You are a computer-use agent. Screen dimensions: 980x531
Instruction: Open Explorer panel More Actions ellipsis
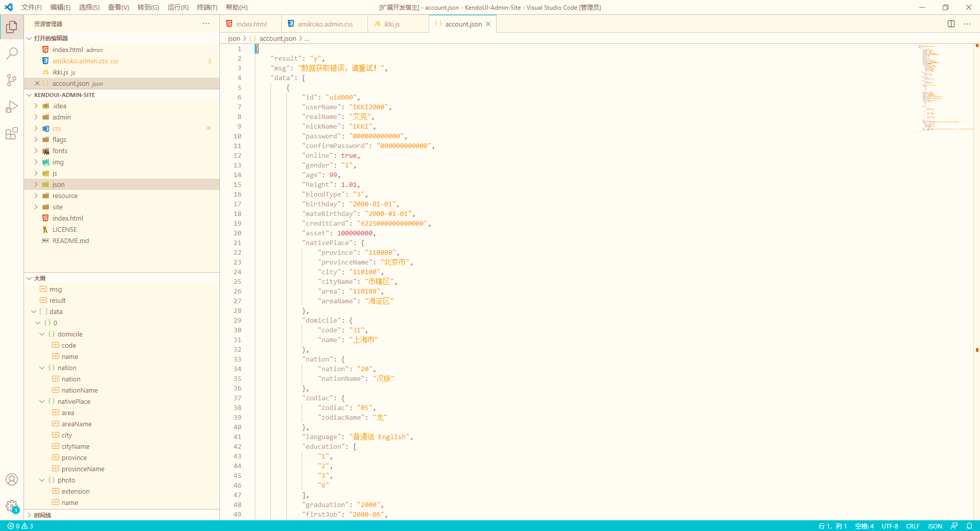206,23
